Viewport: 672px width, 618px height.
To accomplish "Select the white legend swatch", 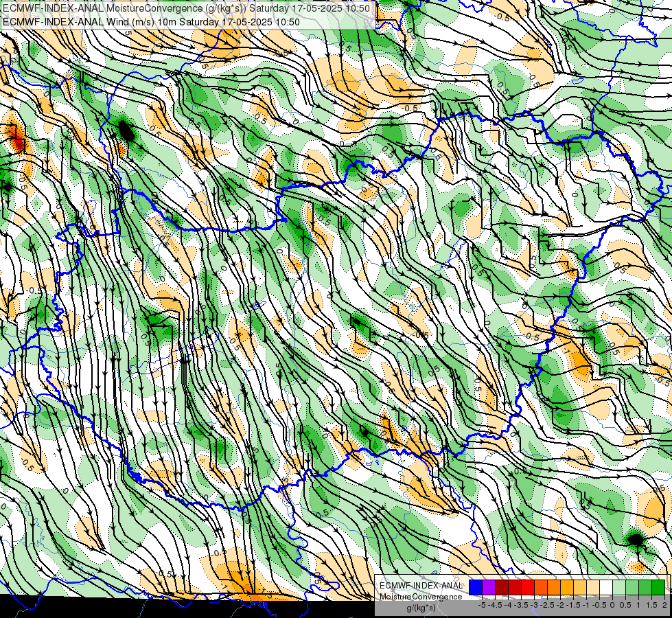I will point(606,587).
